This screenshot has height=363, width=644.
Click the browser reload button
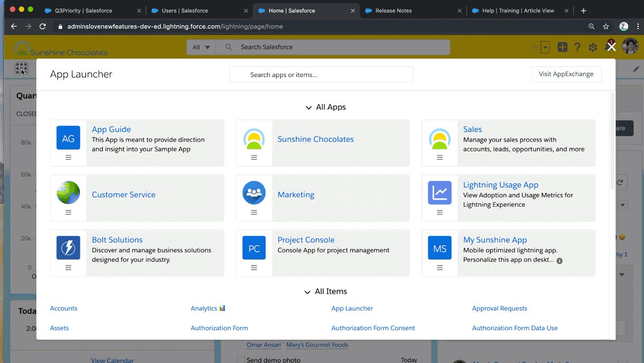[x=42, y=26]
